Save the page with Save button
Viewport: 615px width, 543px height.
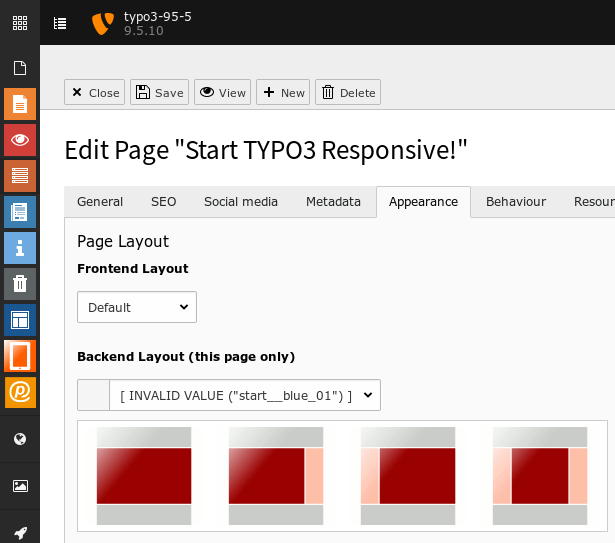tap(159, 92)
